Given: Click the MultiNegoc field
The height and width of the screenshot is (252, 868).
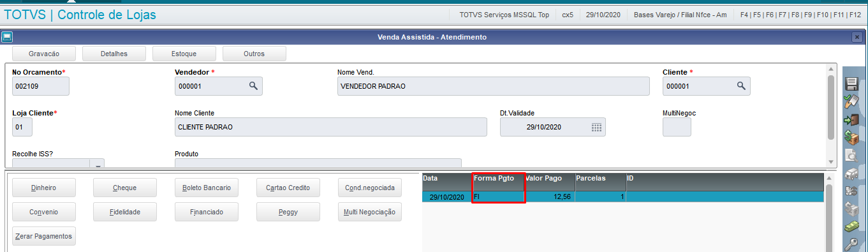Looking at the screenshot, I should click(677, 127).
